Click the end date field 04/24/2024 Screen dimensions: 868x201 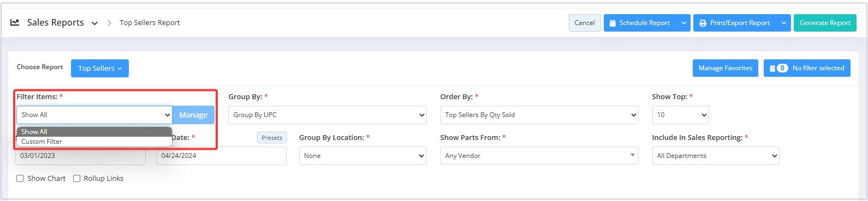[x=222, y=156]
